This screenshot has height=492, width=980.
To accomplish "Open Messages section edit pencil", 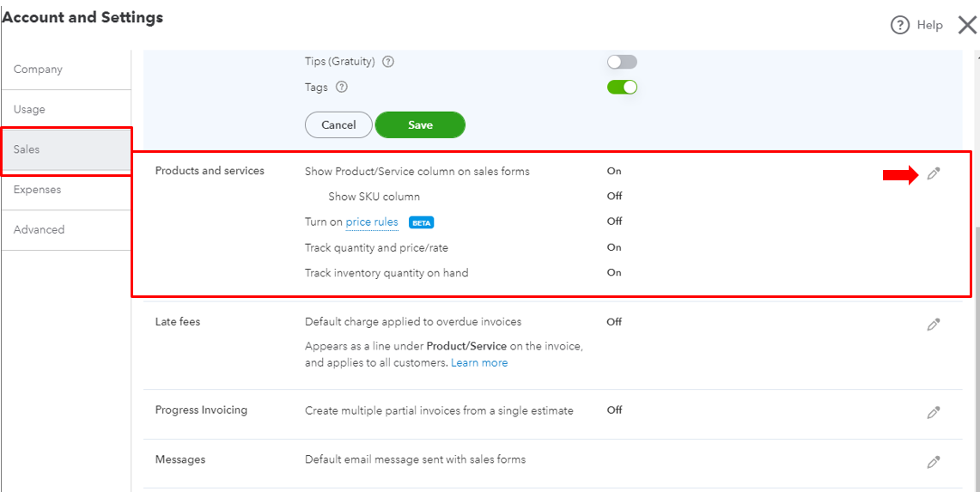I will click(934, 462).
